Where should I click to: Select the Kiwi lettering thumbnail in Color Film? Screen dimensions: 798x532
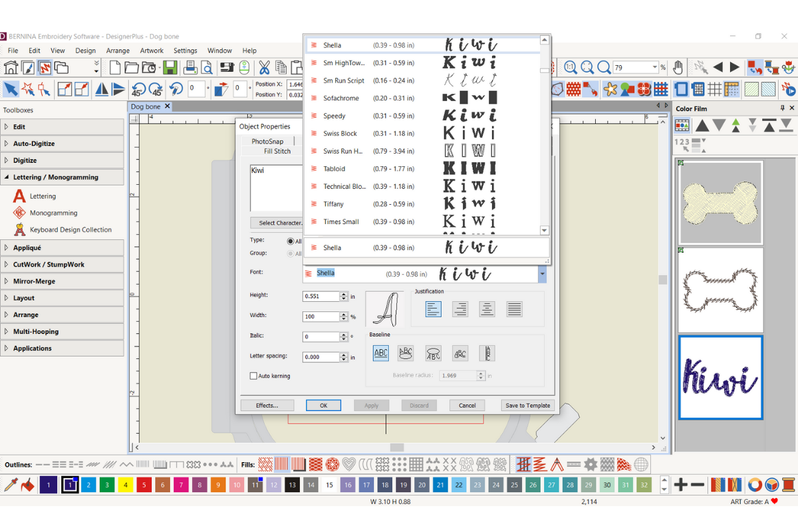pyautogui.click(x=720, y=378)
